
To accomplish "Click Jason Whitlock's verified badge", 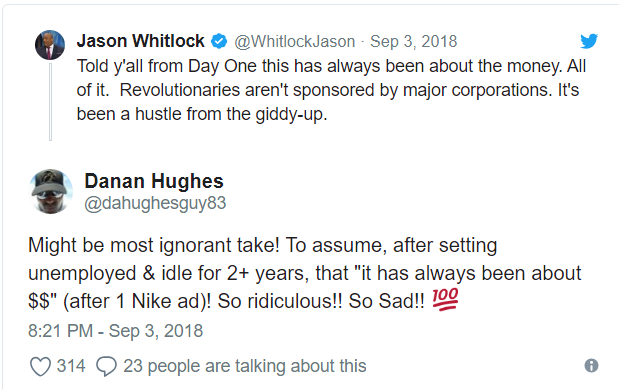I will click(219, 41).
